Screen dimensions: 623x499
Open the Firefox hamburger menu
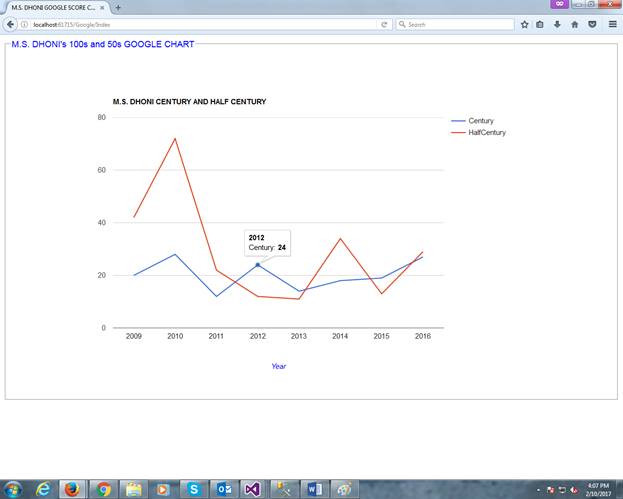click(x=613, y=25)
